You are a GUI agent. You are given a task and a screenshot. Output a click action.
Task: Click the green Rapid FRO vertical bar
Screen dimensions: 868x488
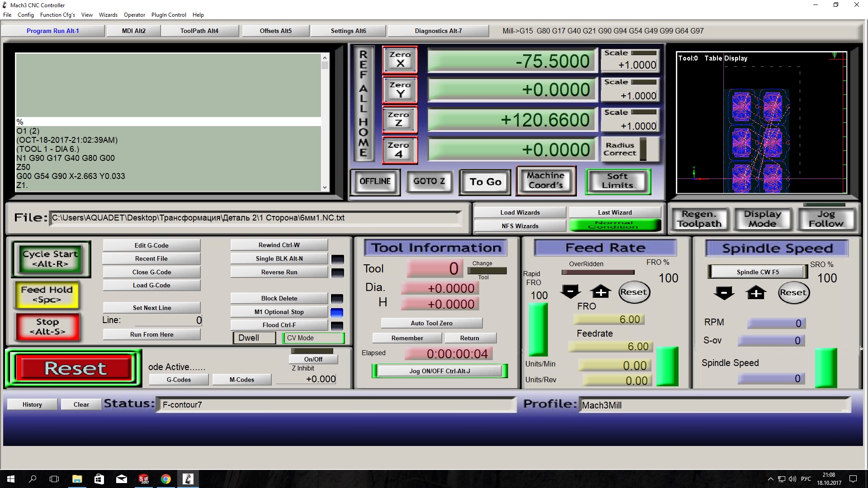point(538,329)
